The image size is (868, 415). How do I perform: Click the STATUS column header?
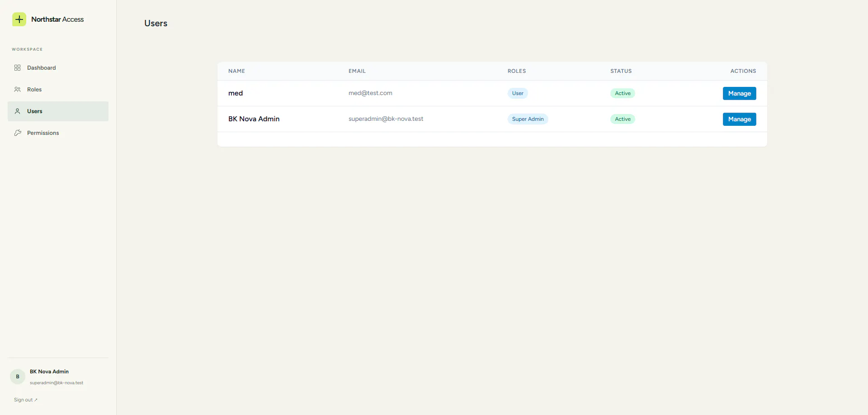[621, 71]
